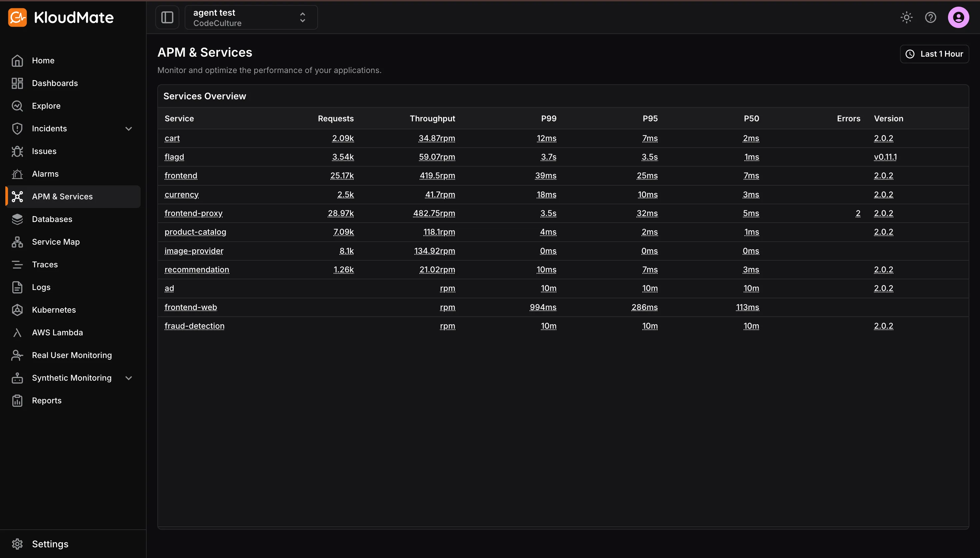Click the Requests column header
The height and width of the screenshot is (558, 980).
[336, 118]
